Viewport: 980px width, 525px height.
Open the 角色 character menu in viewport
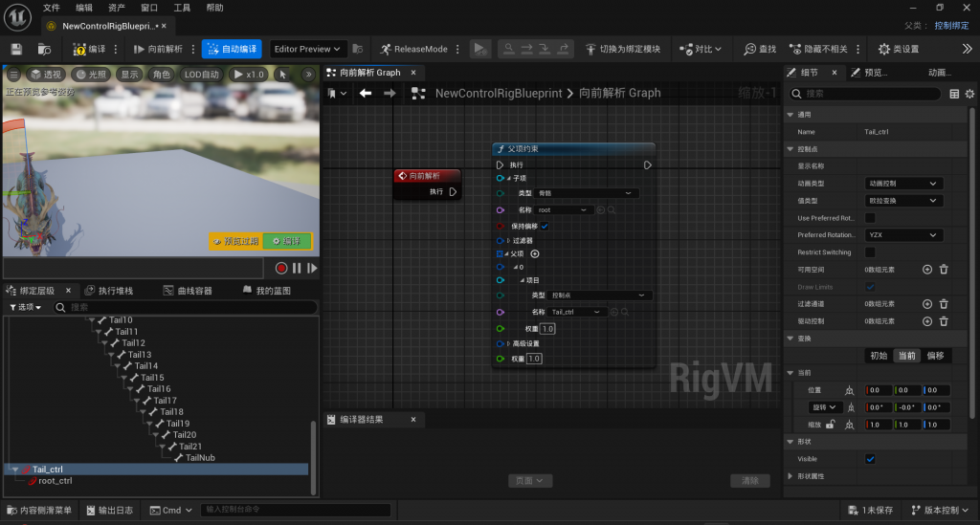161,75
